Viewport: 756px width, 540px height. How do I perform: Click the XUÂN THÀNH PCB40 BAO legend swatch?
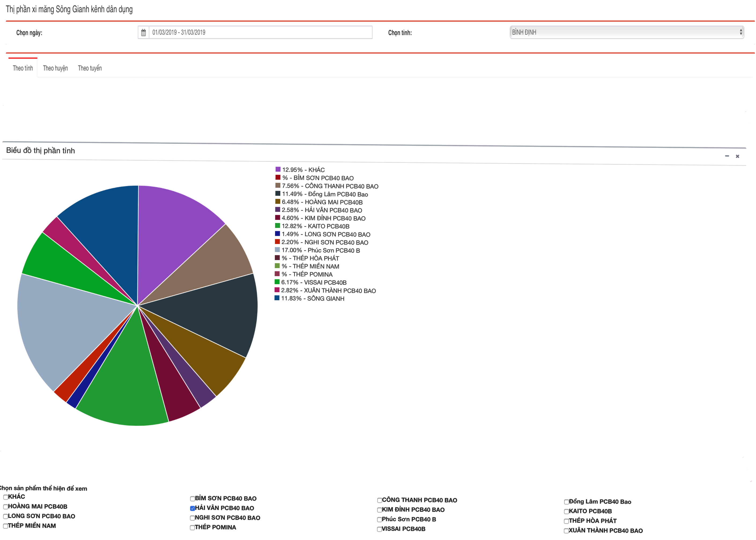point(277,290)
